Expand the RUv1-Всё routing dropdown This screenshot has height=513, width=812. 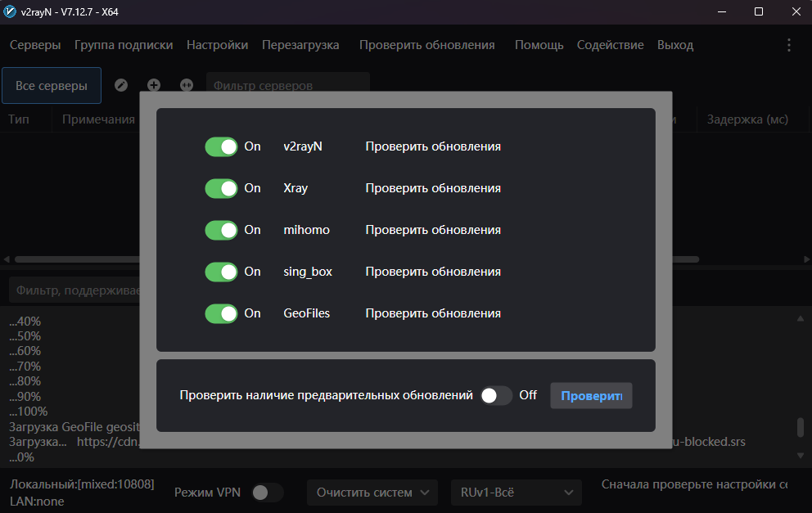point(517,493)
